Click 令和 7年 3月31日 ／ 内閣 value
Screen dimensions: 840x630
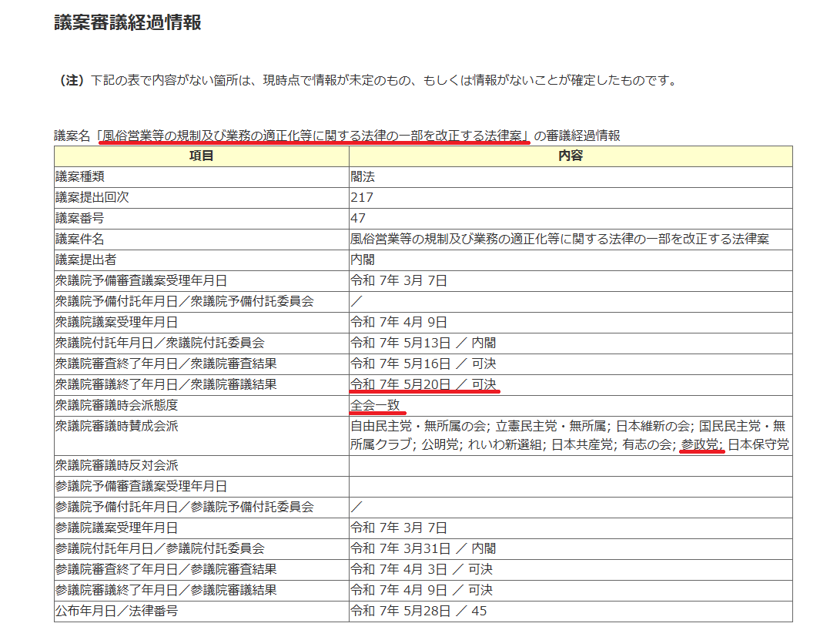pyautogui.click(x=423, y=549)
